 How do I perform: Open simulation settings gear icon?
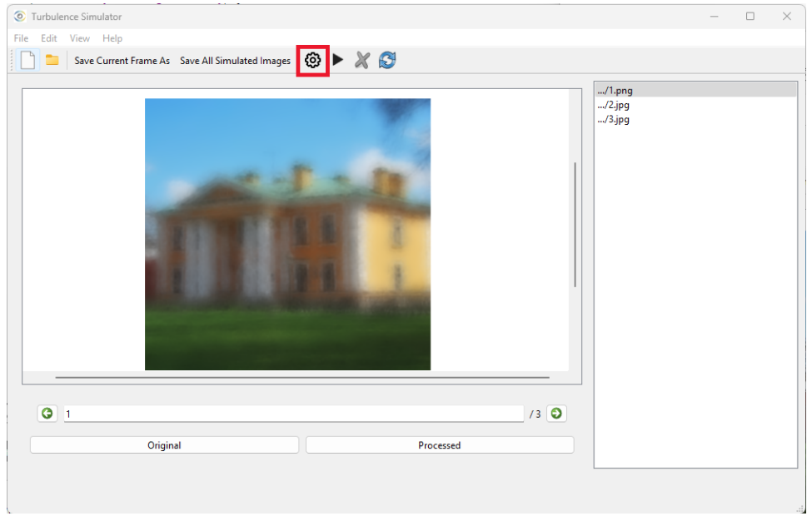[x=312, y=61]
